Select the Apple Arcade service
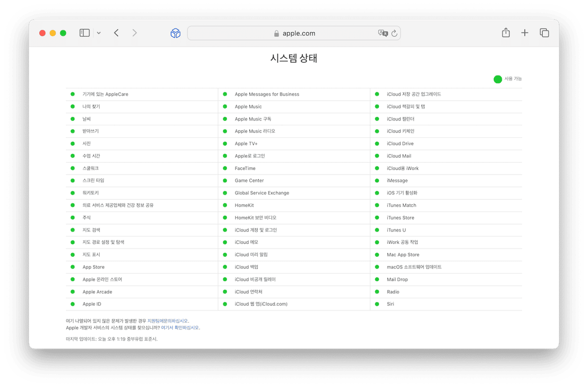The image size is (588, 387). click(142, 292)
